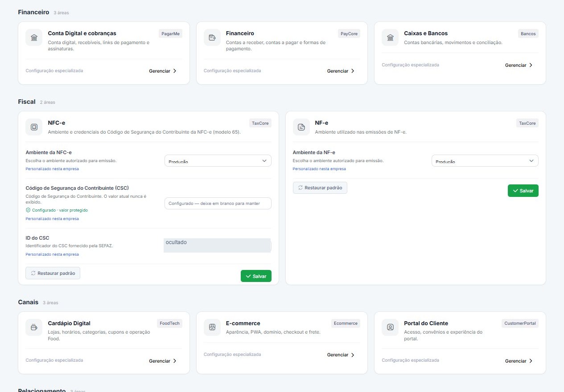Image resolution: width=564 pixels, height=392 pixels.
Task: Click the TaxCore tag on the NFC-e card
Action: tap(260, 123)
